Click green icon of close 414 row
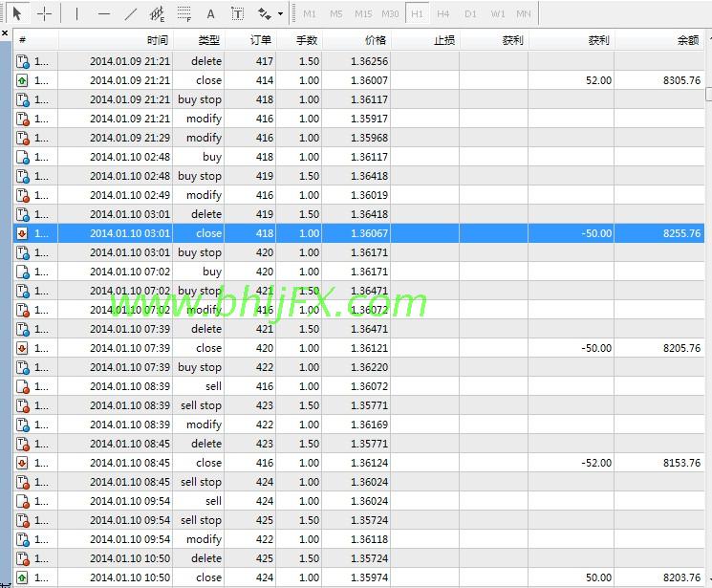 point(22,80)
